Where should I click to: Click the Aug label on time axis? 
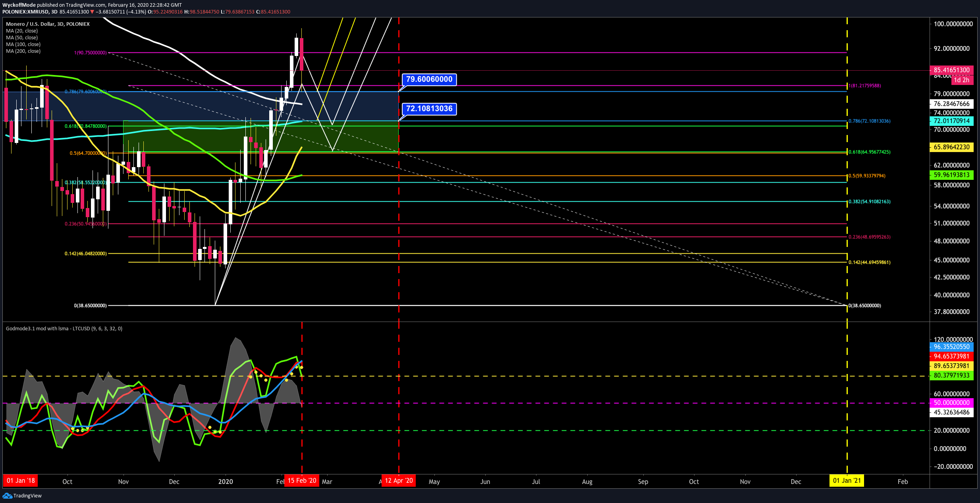(587, 482)
